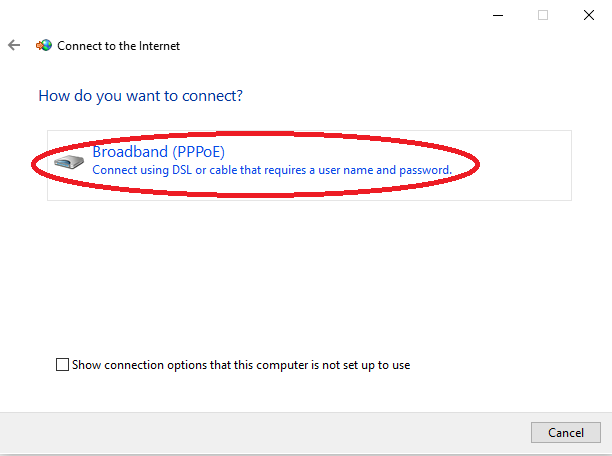
Task: Click the 'Connect using DSL or cable' description
Action: coord(271,171)
